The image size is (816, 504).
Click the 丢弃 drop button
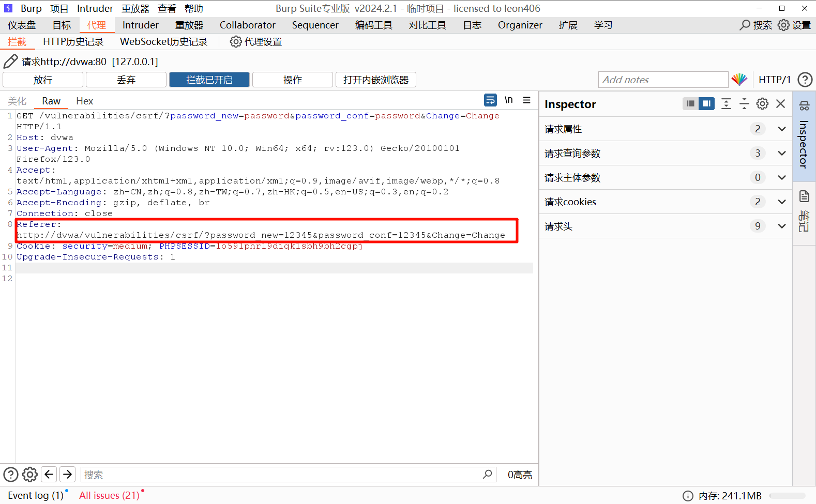(x=126, y=80)
